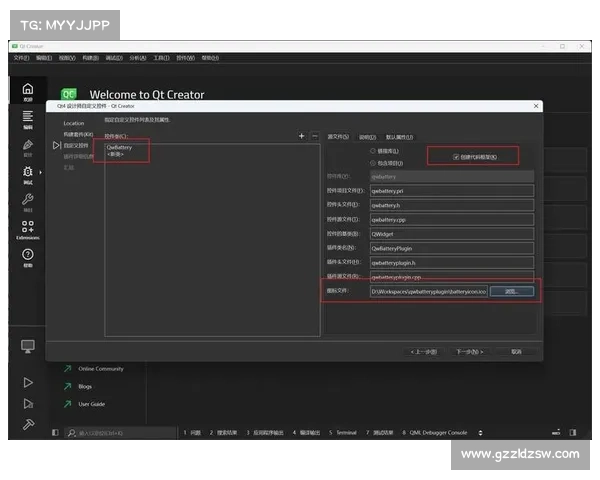Click the QwBatteryPlugin class name field

[x=452, y=248]
